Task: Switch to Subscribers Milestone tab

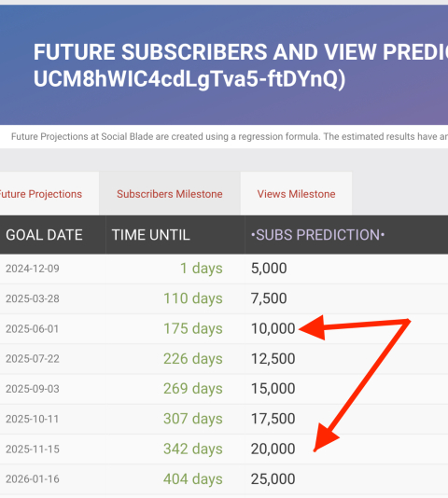Action: 170,194
